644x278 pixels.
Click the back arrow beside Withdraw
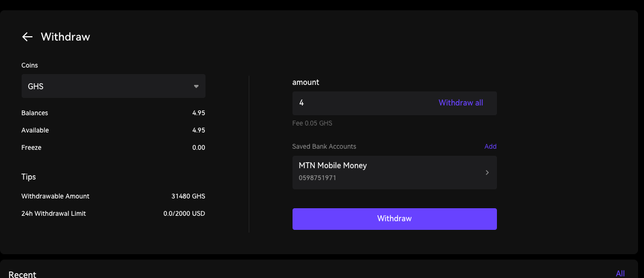click(27, 37)
